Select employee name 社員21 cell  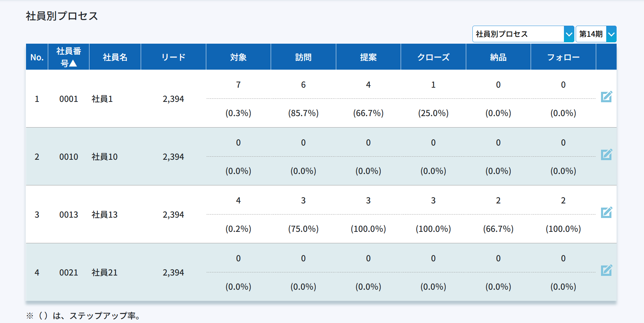[x=104, y=273]
